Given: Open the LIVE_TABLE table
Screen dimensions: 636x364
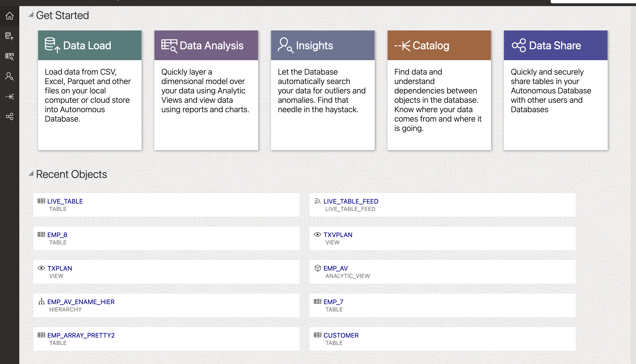Looking at the screenshot, I should [x=64, y=201].
